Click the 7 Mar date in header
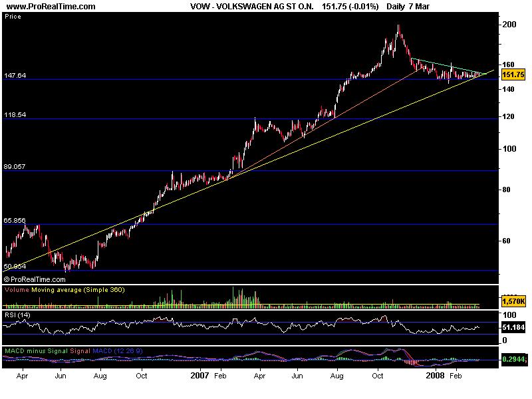 [x=420, y=7]
